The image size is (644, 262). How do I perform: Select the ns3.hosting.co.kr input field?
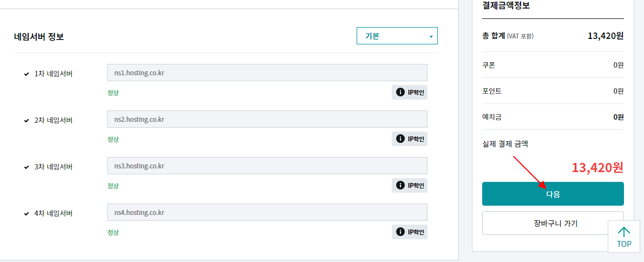tap(267, 166)
